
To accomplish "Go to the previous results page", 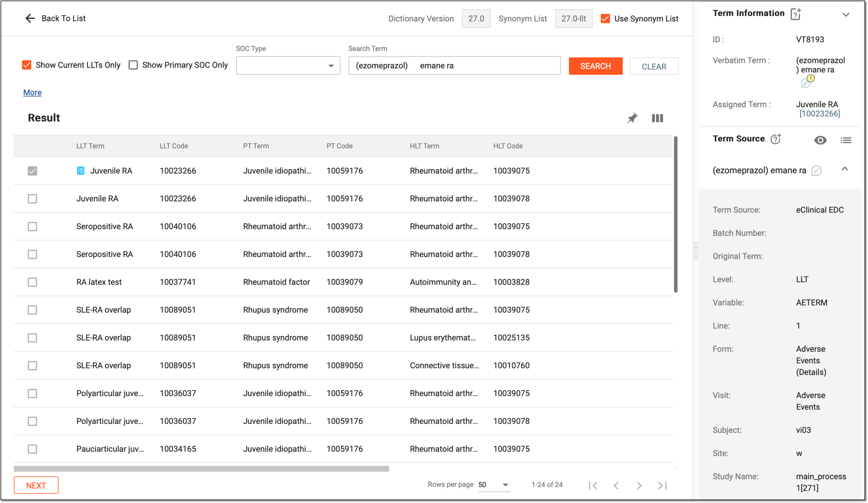I will pos(616,485).
